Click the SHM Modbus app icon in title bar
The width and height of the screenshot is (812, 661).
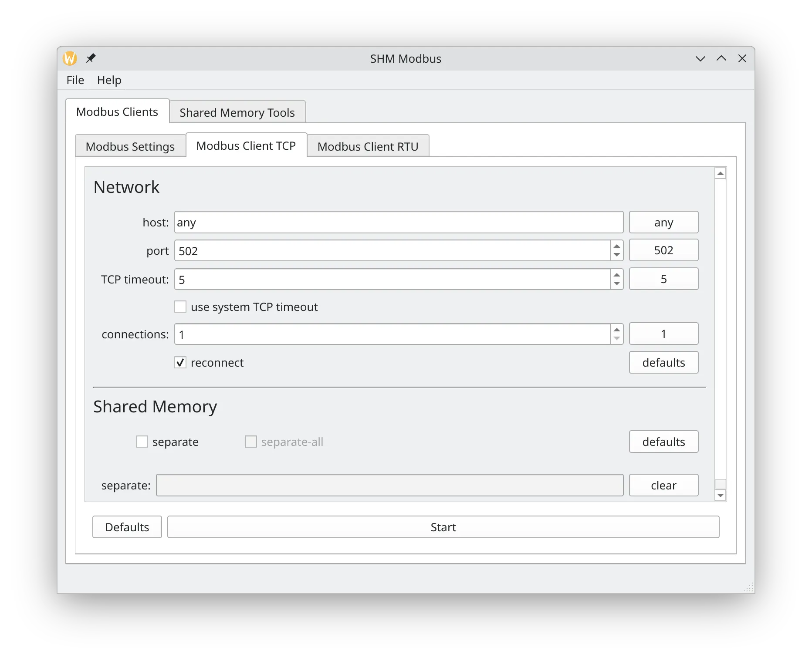[x=70, y=58]
